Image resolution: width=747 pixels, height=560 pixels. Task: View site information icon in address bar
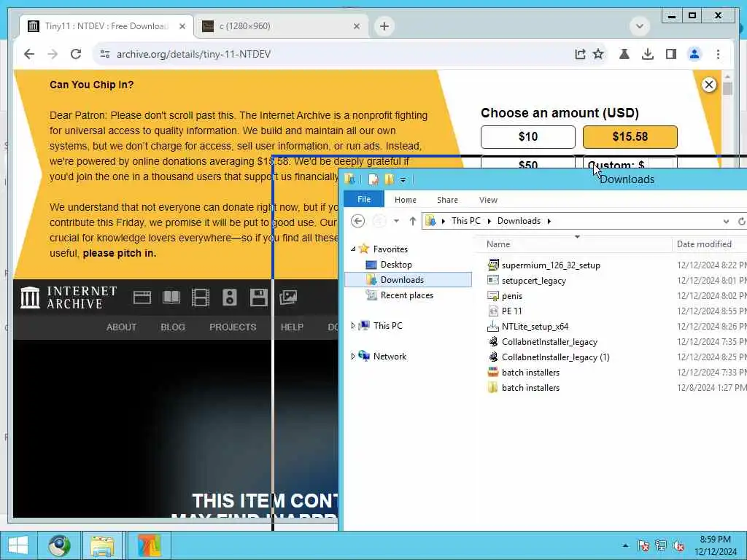tap(105, 54)
